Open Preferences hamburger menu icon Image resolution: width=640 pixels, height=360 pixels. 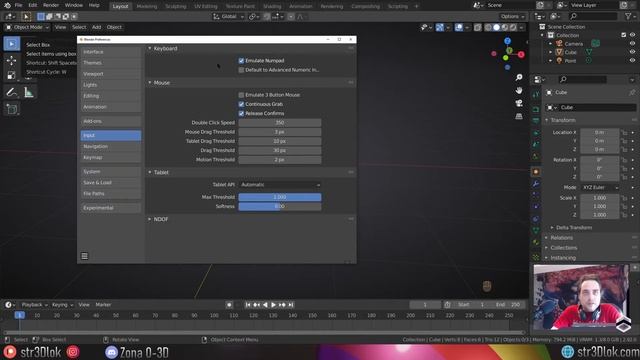84,256
